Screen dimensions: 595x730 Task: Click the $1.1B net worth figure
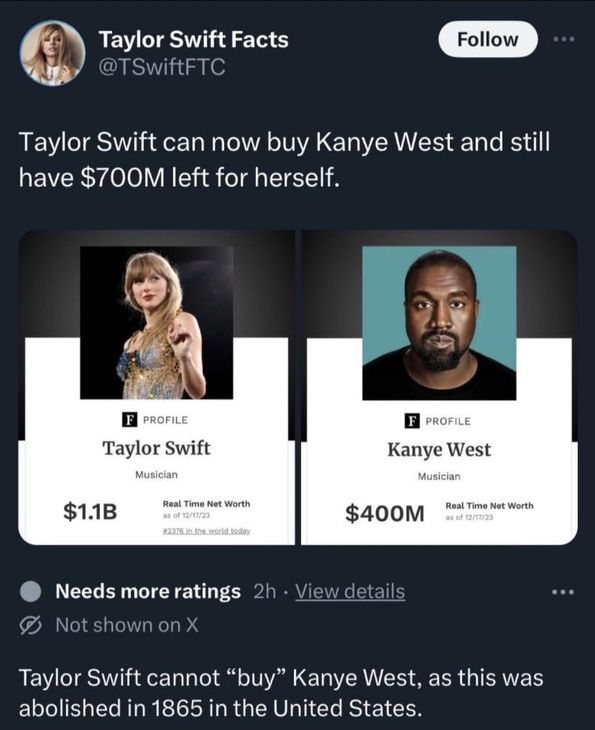(x=90, y=511)
